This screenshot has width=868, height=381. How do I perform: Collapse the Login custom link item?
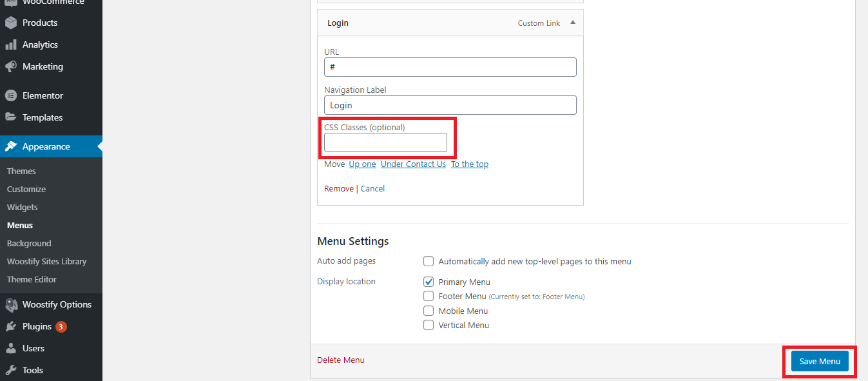pos(573,23)
